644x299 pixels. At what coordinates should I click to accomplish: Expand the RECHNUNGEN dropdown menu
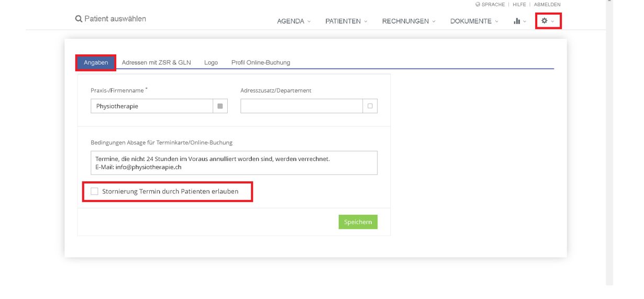pos(409,21)
